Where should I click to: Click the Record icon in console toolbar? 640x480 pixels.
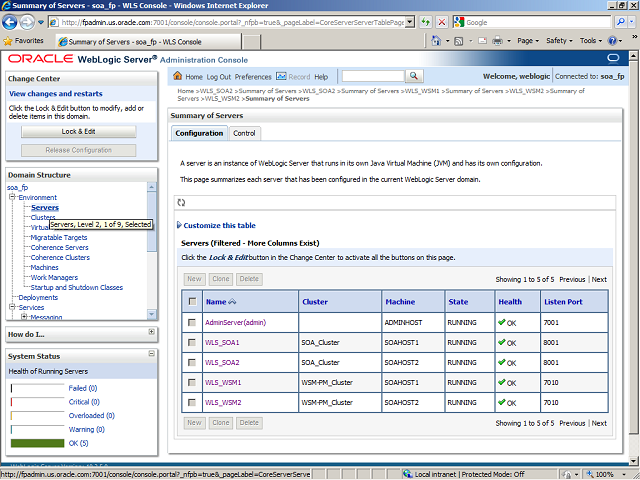pos(282,76)
